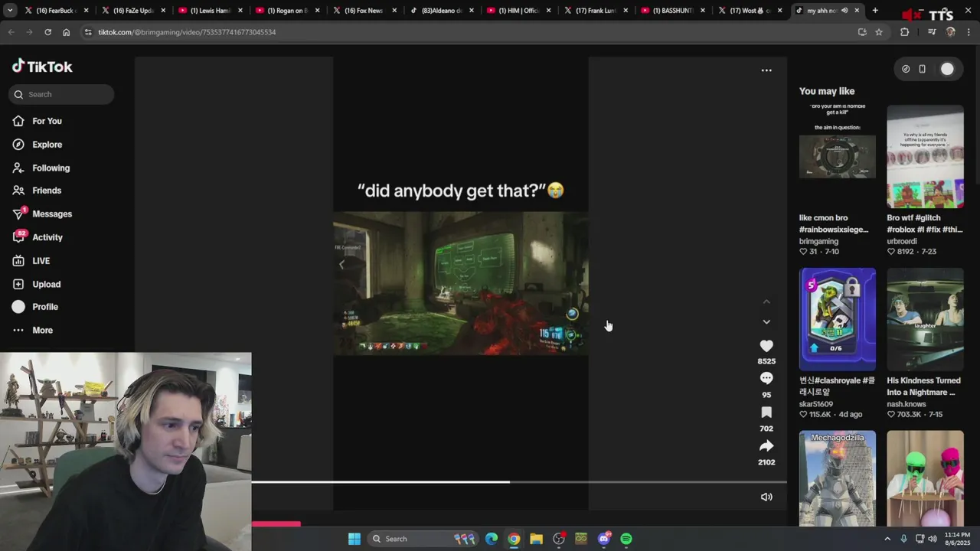Switch to the Rogan on YouTube tab

[287, 11]
